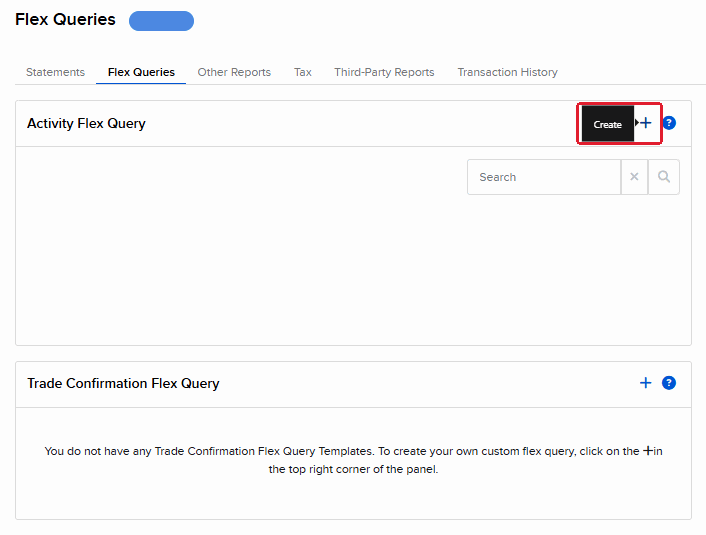Run search with magnifying glass icon

pos(664,177)
